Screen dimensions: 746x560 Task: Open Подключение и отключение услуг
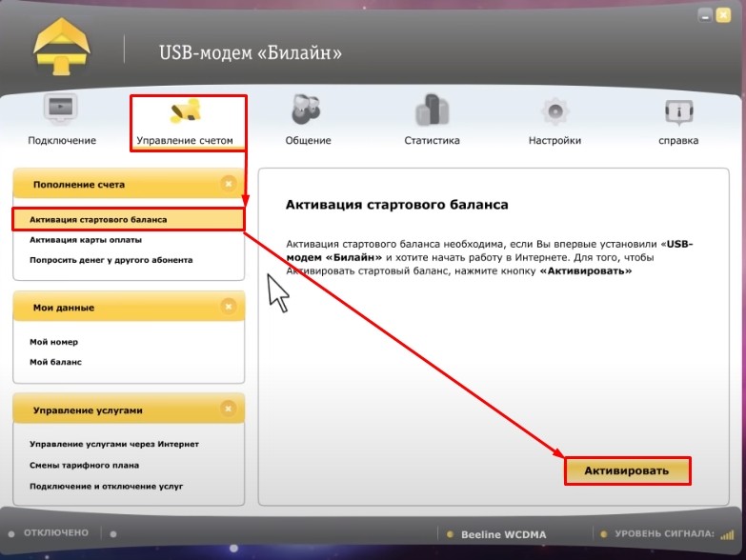[x=106, y=487]
